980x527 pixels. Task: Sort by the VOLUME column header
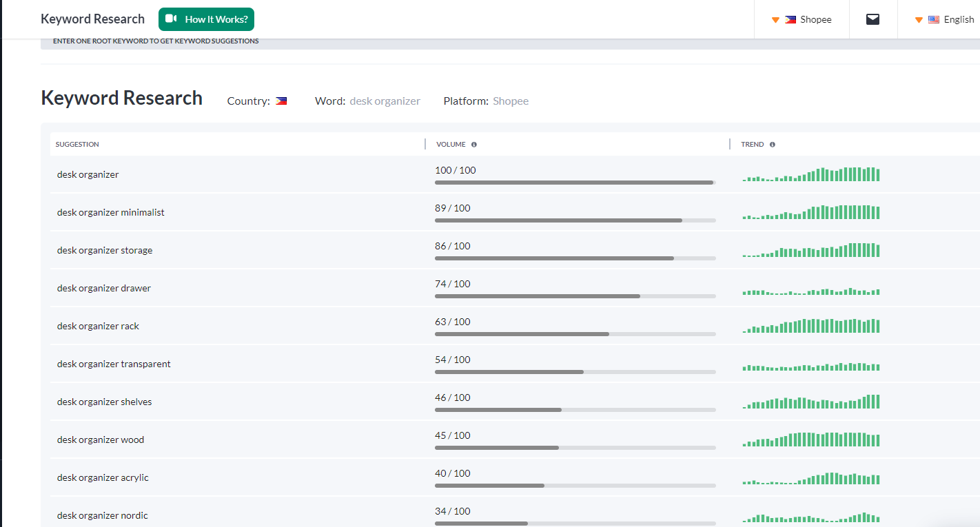coord(451,145)
